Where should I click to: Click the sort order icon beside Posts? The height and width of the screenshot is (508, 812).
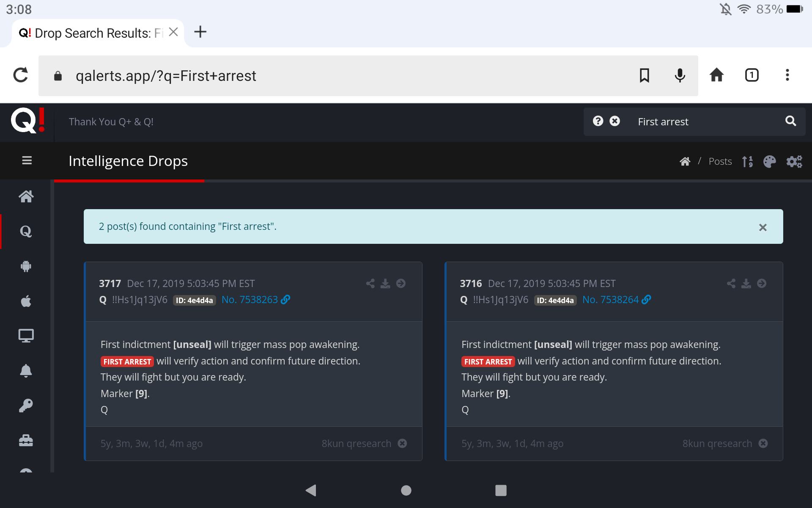coord(747,162)
